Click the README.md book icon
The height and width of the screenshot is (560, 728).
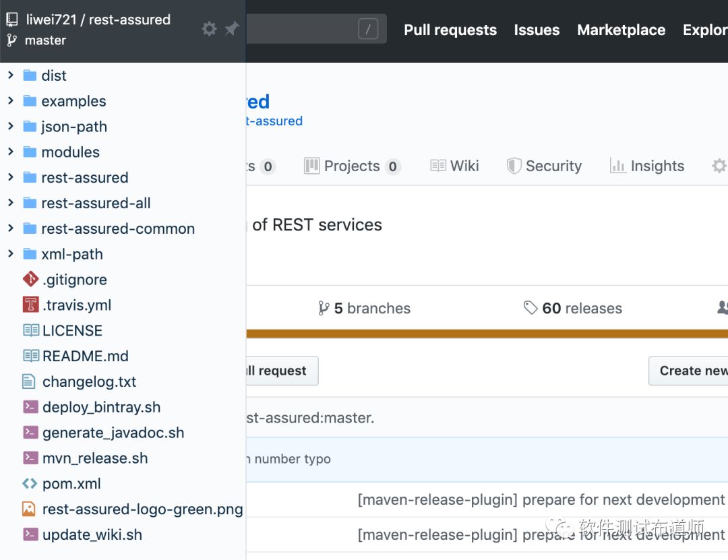(x=31, y=356)
